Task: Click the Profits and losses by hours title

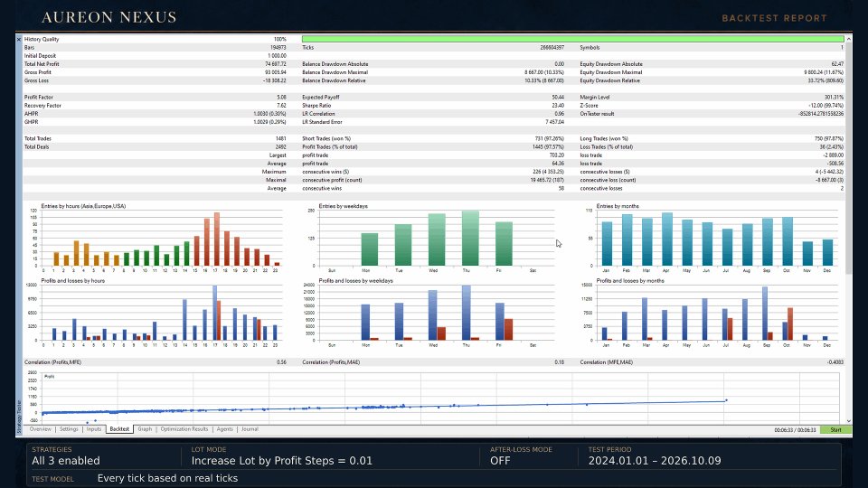Action: 72,281
